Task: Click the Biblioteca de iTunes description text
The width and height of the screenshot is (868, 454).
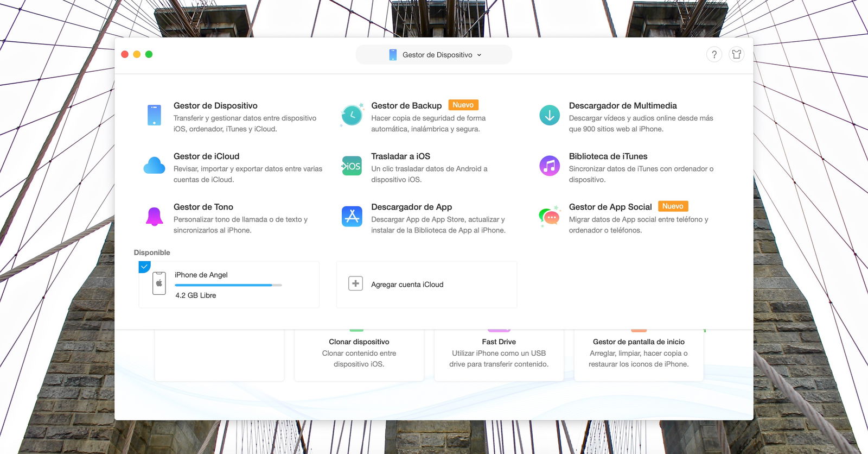Action: pyautogui.click(x=641, y=174)
